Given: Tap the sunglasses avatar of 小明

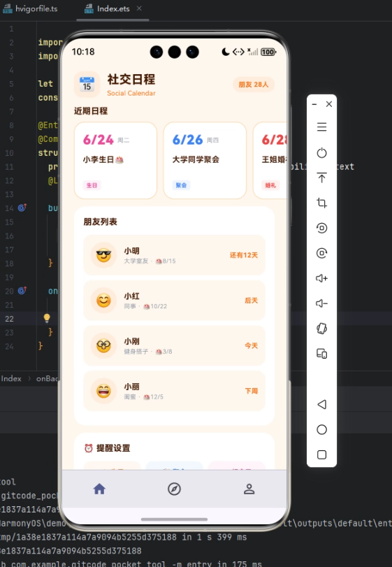Looking at the screenshot, I should click(x=103, y=255).
